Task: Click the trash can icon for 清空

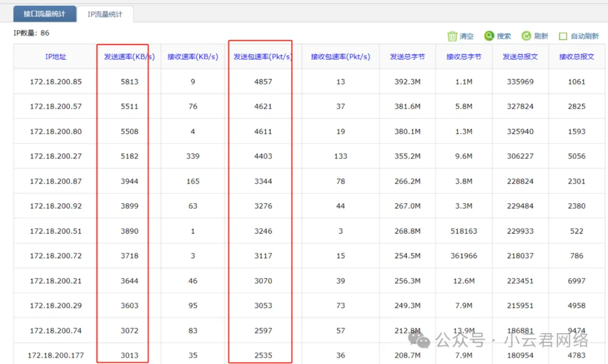Action: point(452,36)
